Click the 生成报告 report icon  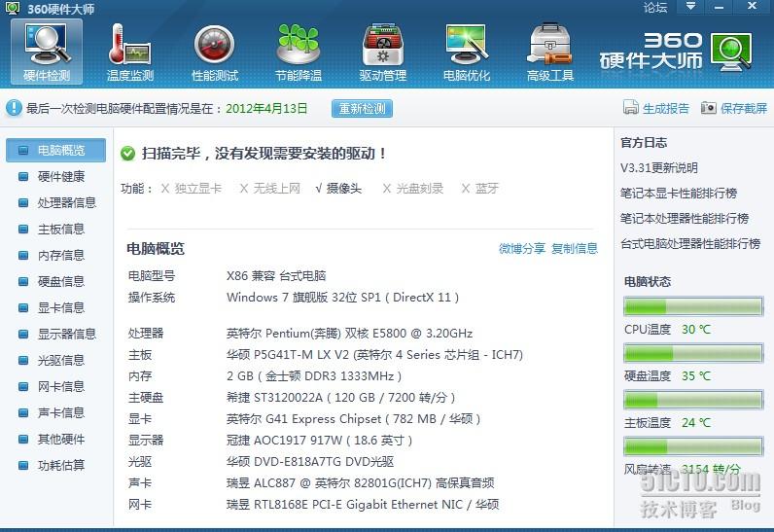(x=631, y=108)
